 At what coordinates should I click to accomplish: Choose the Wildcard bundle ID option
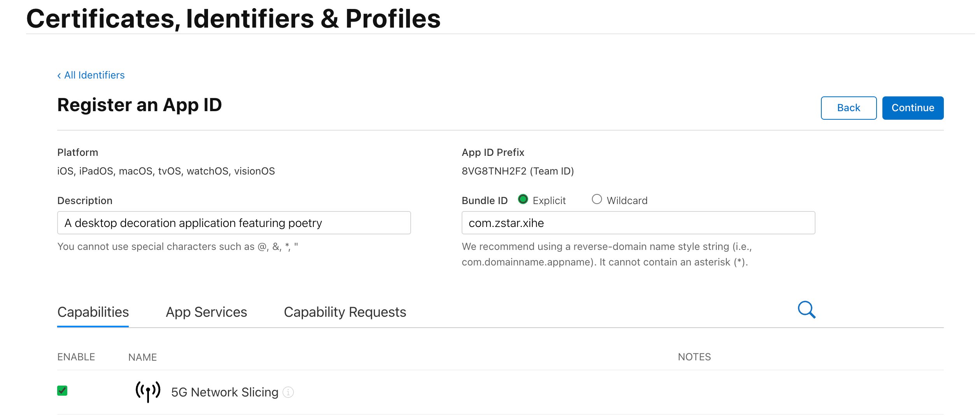597,199
